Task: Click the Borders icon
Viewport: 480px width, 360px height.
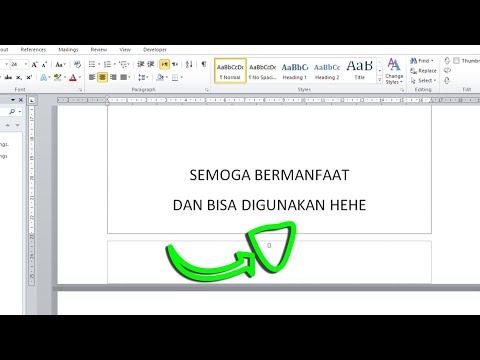Action: (175, 78)
